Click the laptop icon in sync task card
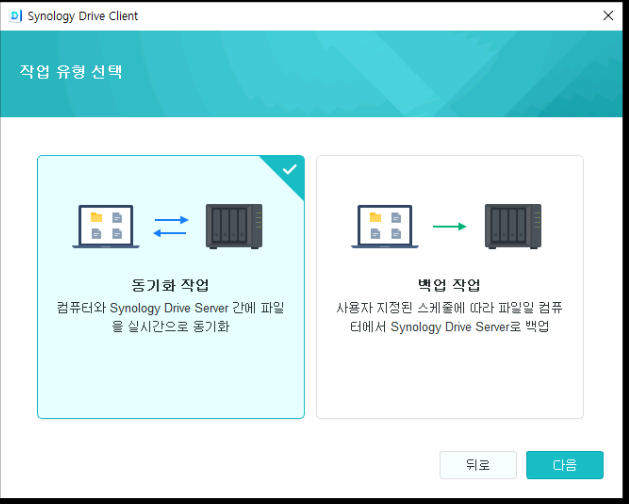The image size is (629, 504). pyautogui.click(x=106, y=227)
